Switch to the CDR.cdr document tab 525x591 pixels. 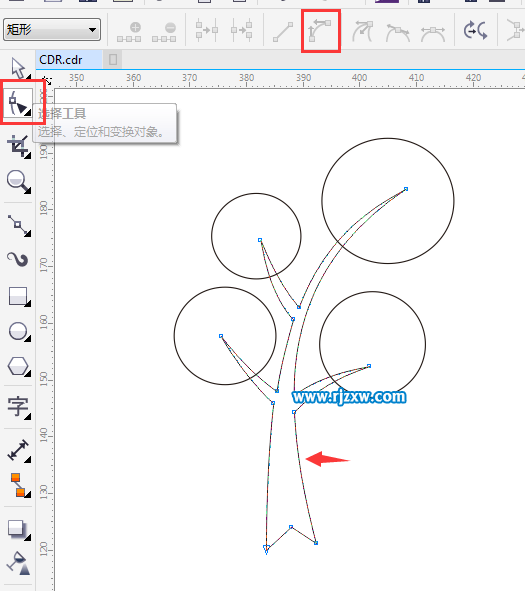click(61, 60)
